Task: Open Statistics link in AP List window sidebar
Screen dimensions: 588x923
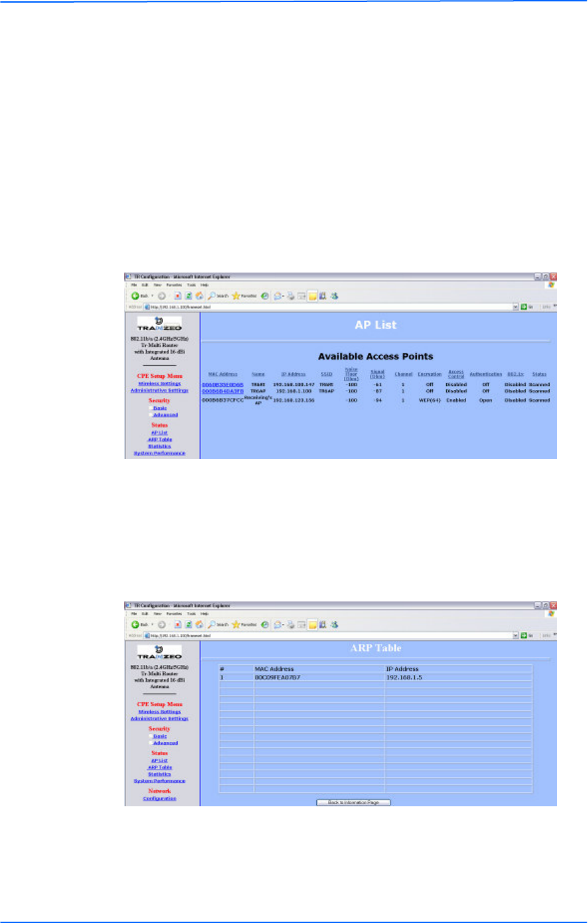Action: 159,446
